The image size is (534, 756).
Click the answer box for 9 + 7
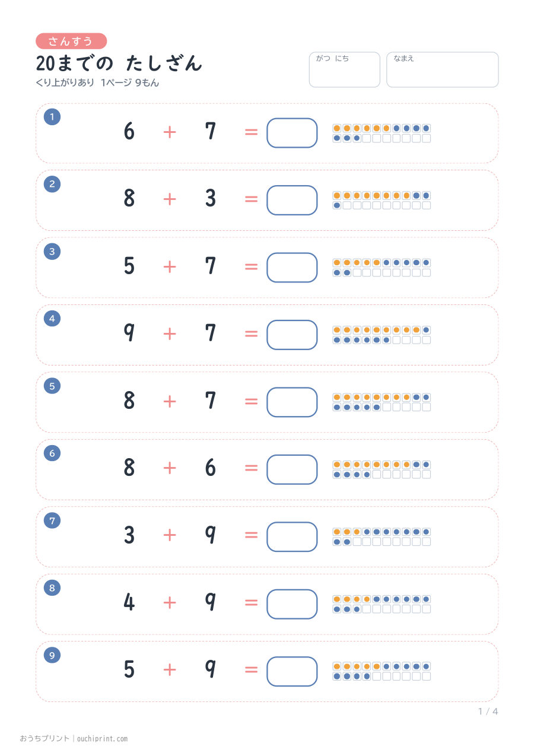pos(292,335)
